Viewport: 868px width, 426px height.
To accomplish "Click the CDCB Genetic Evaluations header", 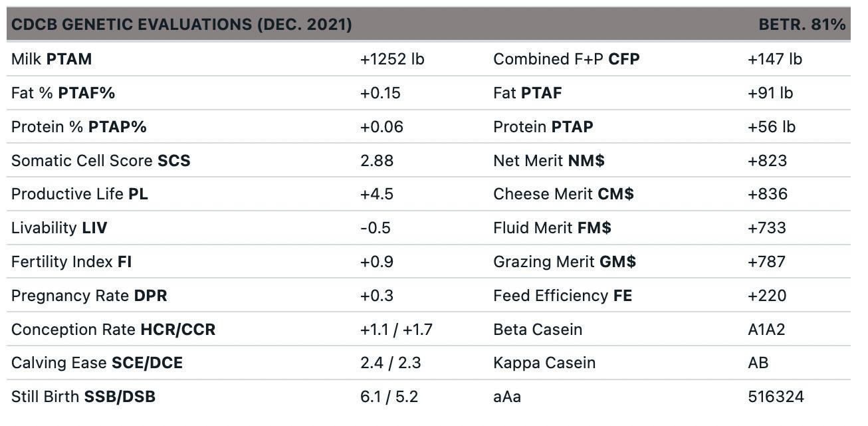I will [x=181, y=25].
